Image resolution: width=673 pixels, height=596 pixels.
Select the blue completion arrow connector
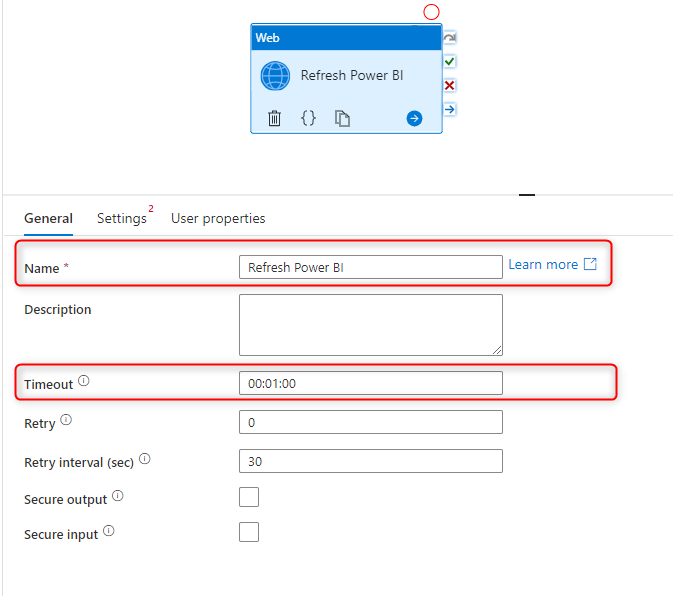[x=449, y=109]
